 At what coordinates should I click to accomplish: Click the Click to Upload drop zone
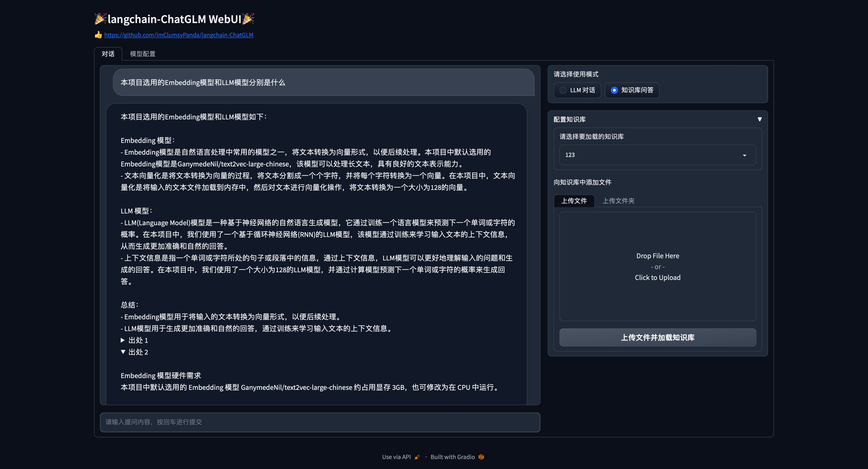pyautogui.click(x=657, y=277)
